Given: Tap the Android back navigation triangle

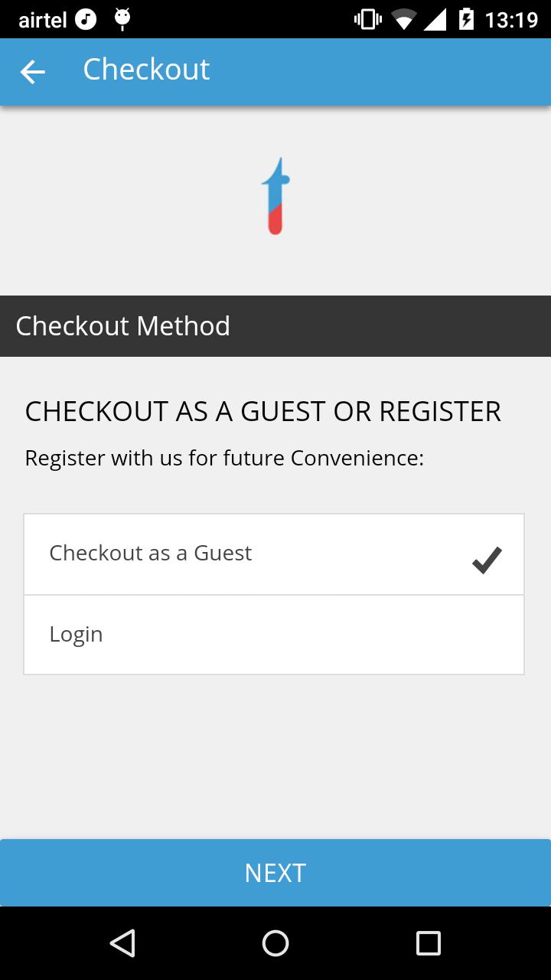Looking at the screenshot, I should tap(122, 943).
